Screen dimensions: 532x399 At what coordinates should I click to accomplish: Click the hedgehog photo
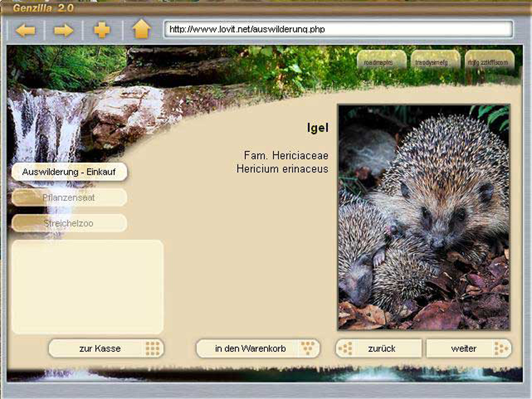point(424,217)
